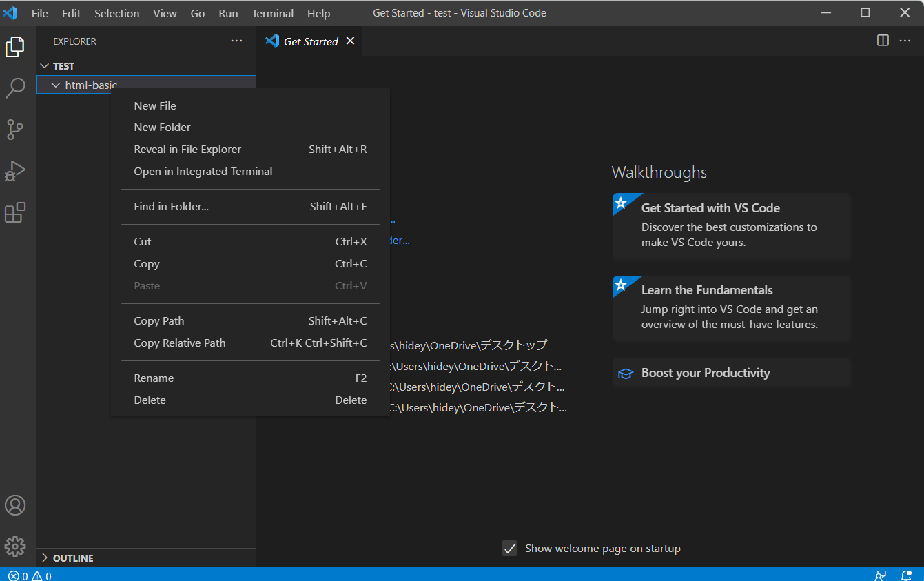
Task: Choose New File from context menu
Action: tap(250, 105)
